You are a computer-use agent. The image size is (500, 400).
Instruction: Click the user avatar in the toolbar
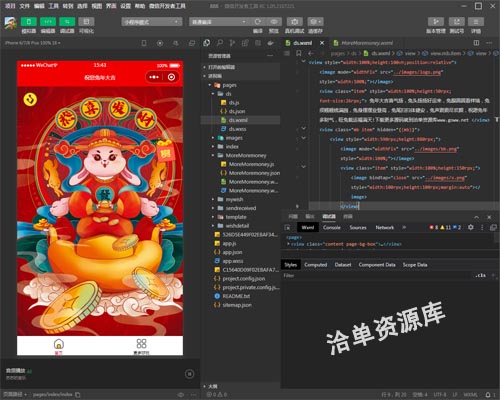(x=10, y=23)
